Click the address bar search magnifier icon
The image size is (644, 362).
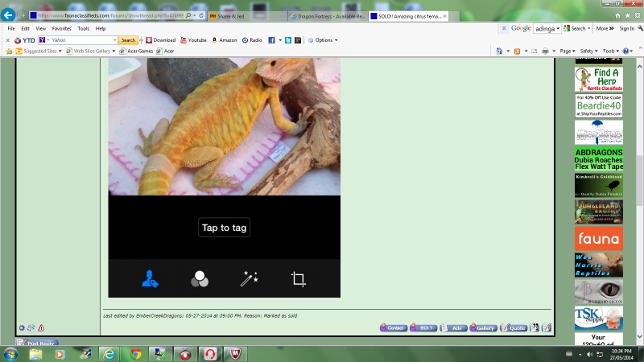click(x=188, y=15)
